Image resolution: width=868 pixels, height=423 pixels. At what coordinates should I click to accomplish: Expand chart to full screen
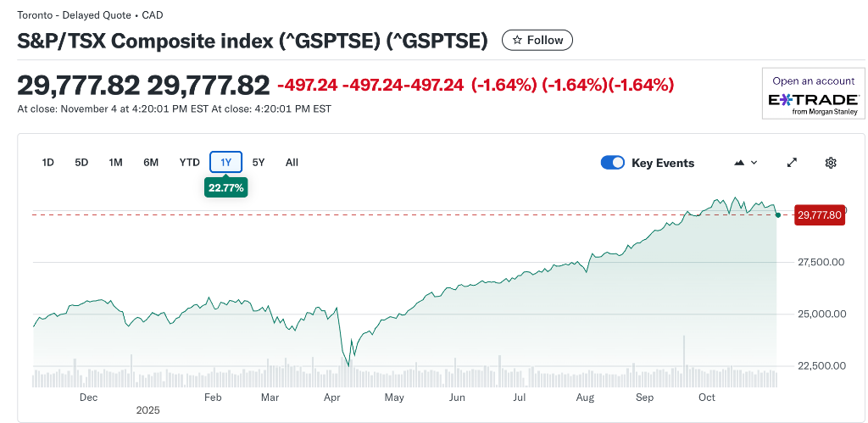[x=793, y=163]
